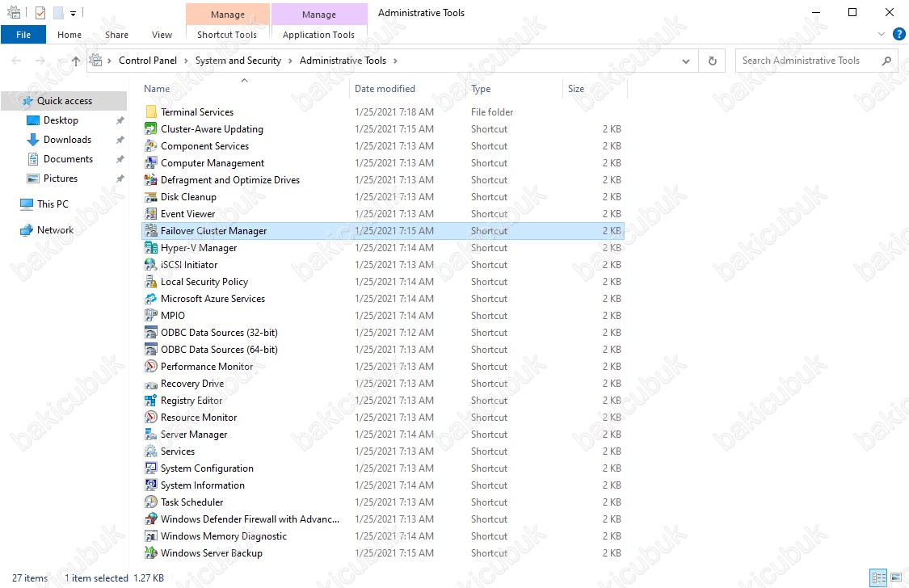909x588 pixels.
Task: Refresh the Administrative Tools folder
Action: (713, 61)
